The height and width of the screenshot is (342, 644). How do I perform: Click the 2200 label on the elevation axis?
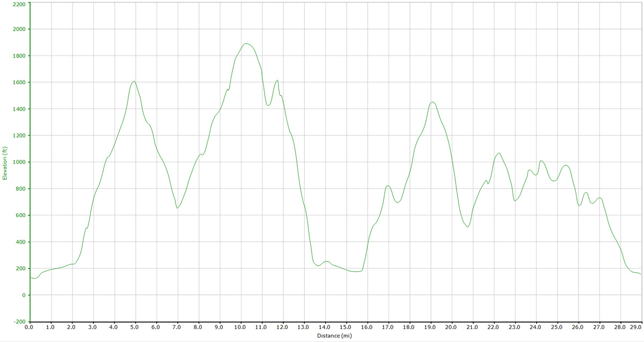18,4
